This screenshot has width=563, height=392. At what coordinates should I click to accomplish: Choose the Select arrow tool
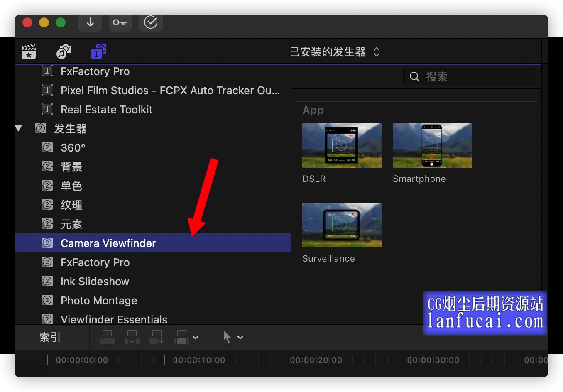(227, 337)
